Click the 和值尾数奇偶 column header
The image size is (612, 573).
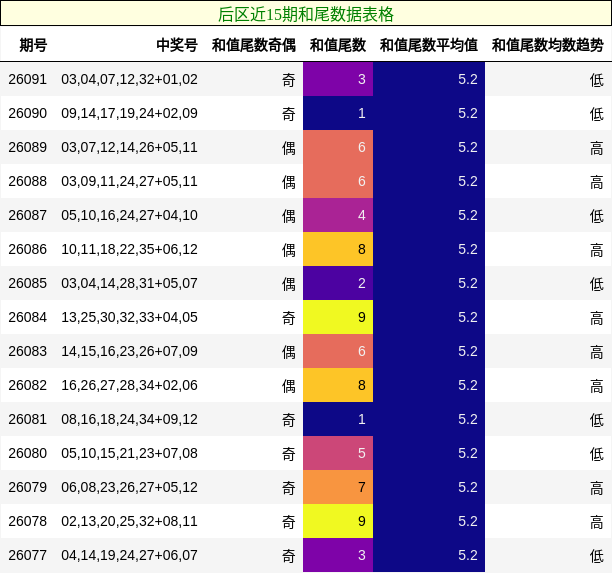click(254, 45)
